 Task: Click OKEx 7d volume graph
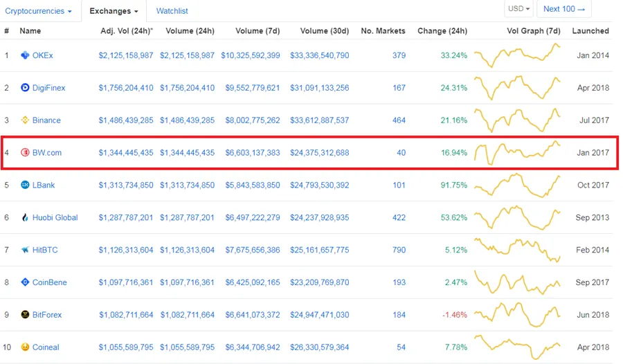517,55
